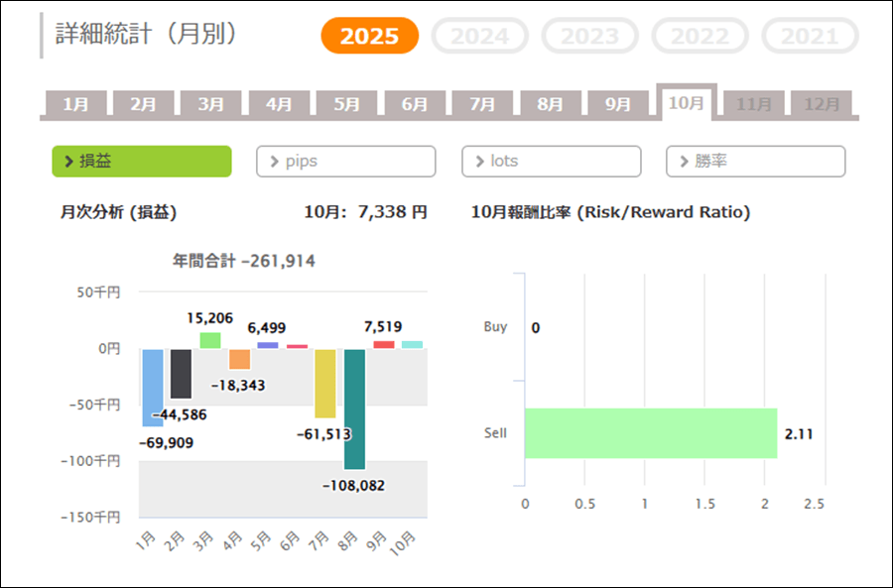The image size is (893, 588).
Task: Expand the pips statistics option
Action: (345, 162)
